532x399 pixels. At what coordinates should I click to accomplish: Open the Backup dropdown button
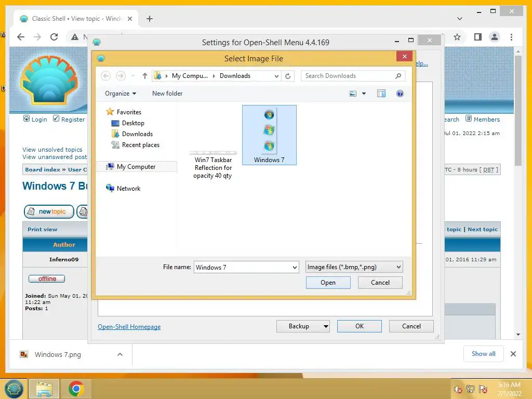[303, 326]
